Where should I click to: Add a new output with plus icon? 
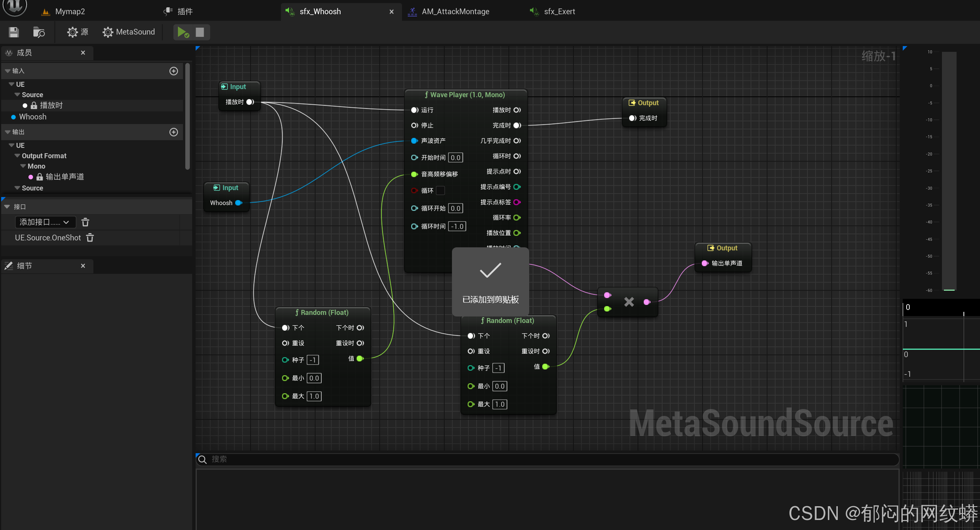[174, 132]
